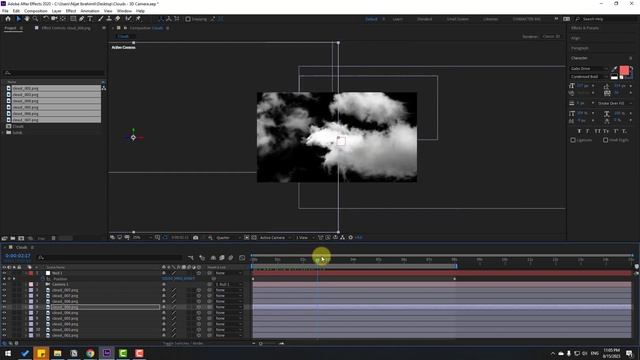The image size is (640, 360).
Task: Open the Condensed Bold font style dropdown
Action: click(589, 77)
